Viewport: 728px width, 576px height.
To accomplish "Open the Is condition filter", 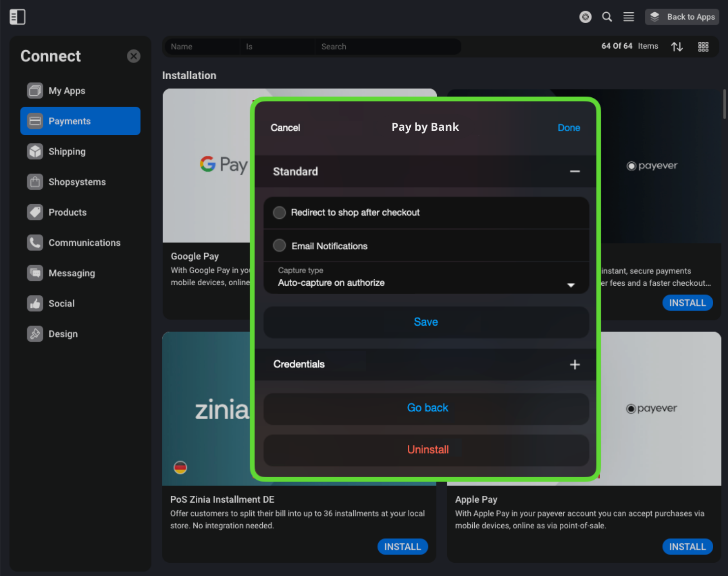I will coord(277,47).
